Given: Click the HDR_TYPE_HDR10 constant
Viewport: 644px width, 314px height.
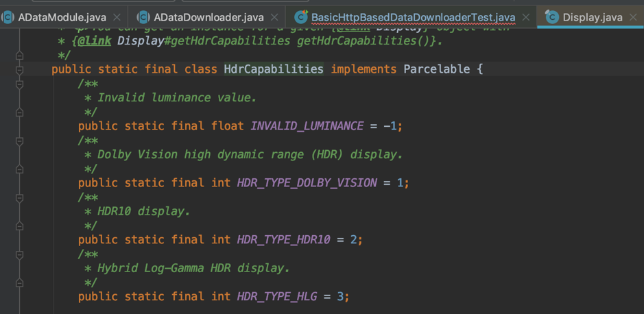Looking at the screenshot, I should [283, 240].
